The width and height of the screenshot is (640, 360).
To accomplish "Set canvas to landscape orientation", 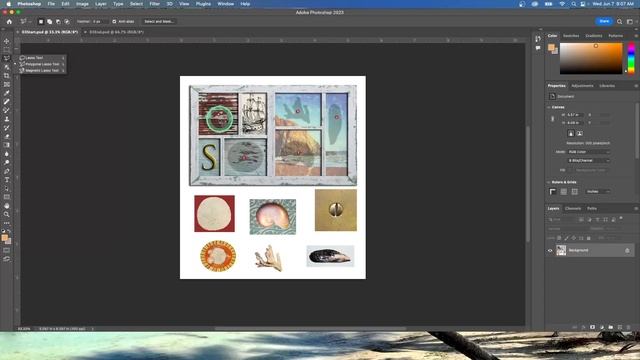I will tap(580, 133).
